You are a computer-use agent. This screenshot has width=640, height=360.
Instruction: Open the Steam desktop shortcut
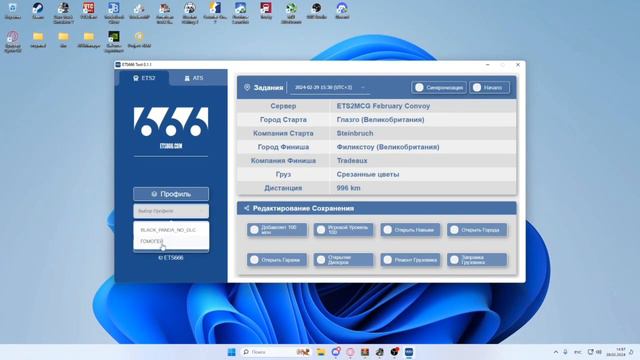tap(38, 11)
